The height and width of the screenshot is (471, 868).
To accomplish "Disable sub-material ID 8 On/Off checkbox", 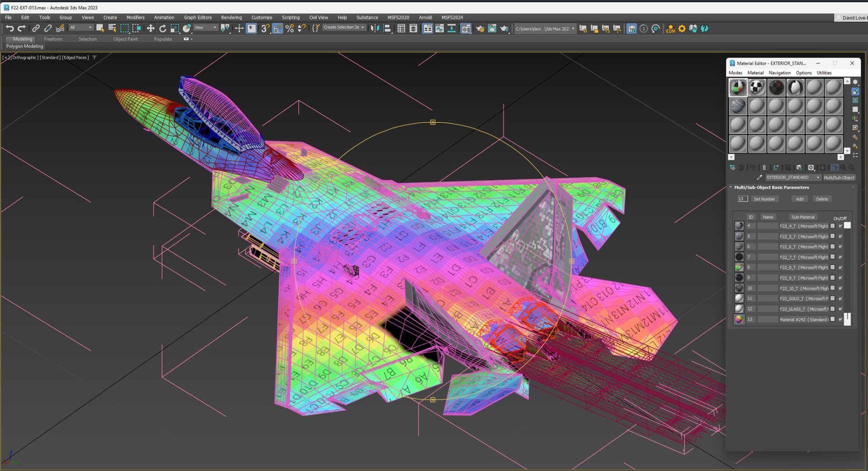I will click(840, 267).
